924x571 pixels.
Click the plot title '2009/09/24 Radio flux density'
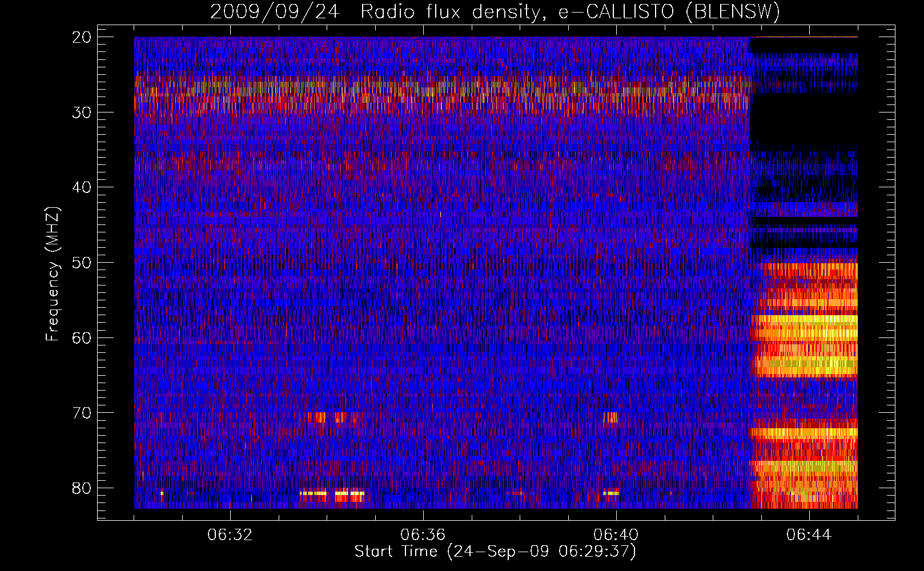point(375,11)
